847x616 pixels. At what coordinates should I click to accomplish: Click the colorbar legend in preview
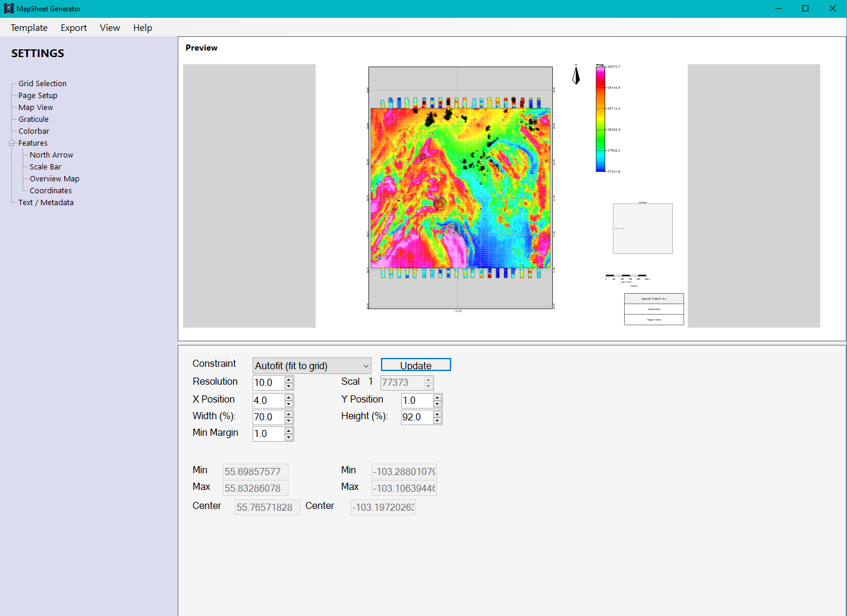coord(601,119)
